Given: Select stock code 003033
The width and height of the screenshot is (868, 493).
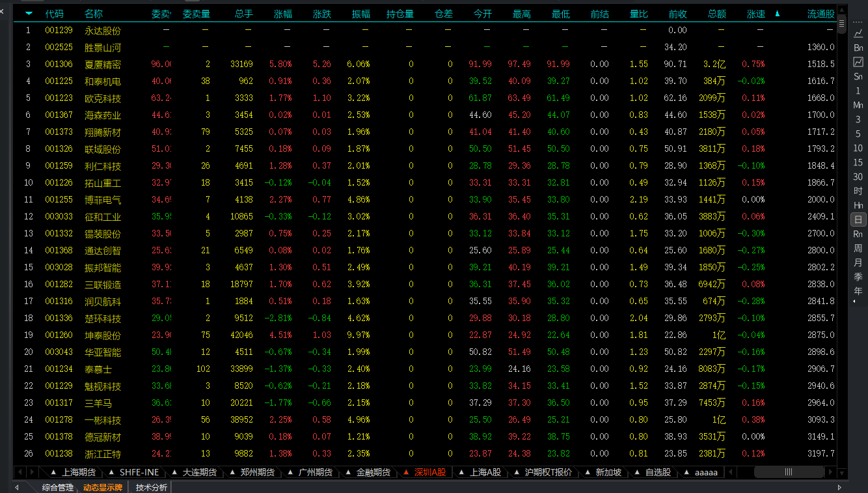Looking at the screenshot, I should [x=59, y=216].
